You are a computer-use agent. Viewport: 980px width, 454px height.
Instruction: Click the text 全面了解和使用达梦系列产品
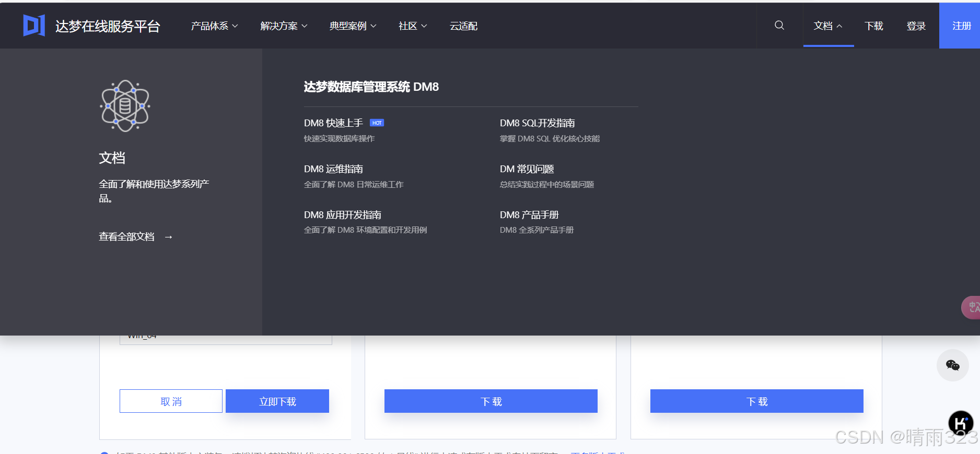point(154,191)
